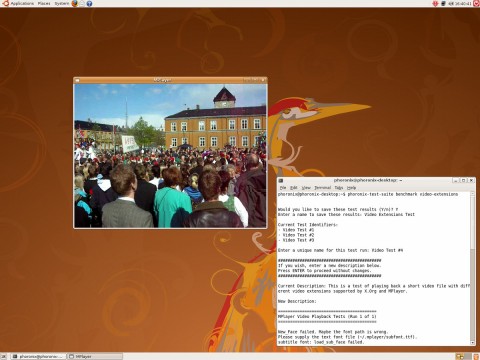Click the 'Enter a unique name for this test run' line
This screenshot has width=480, height=360.
(340, 250)
